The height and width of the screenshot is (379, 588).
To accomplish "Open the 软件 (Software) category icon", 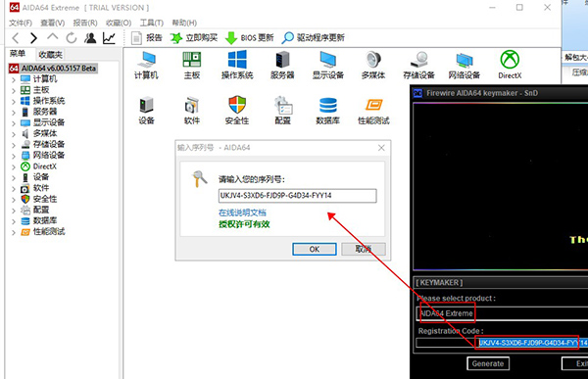I will tap(192, 111).
